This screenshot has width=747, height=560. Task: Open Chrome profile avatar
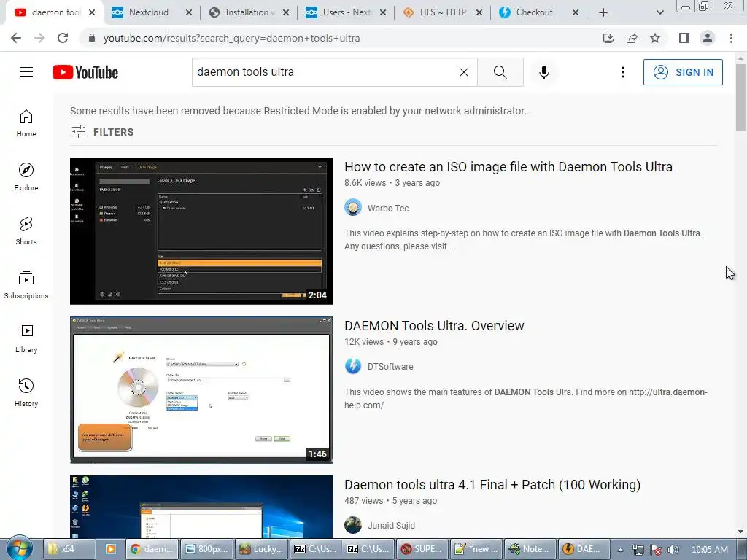pos(708,38)
